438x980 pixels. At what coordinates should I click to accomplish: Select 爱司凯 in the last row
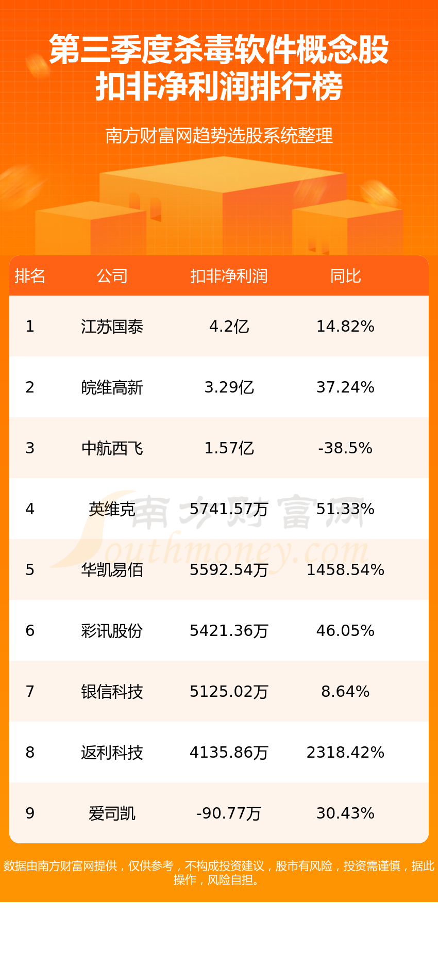point(112,813)
